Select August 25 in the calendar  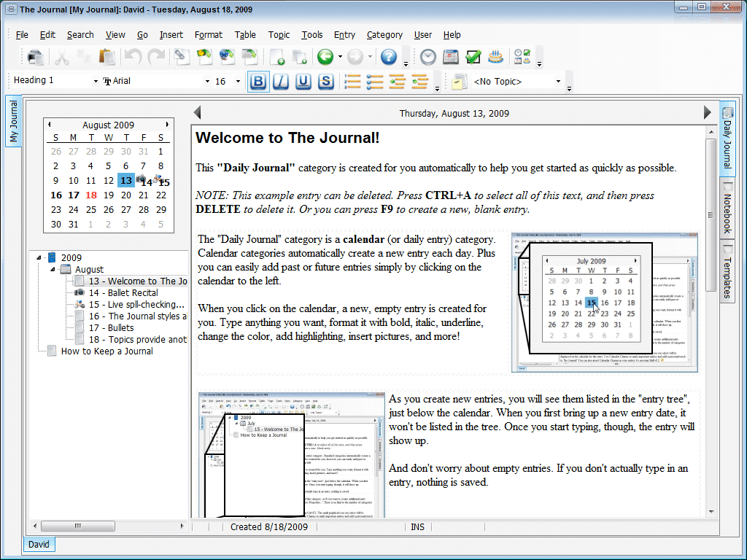click(x=91, y=209)
